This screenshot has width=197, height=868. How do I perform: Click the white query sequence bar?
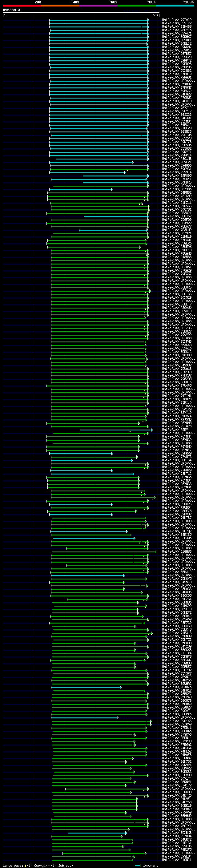[81, 12]
